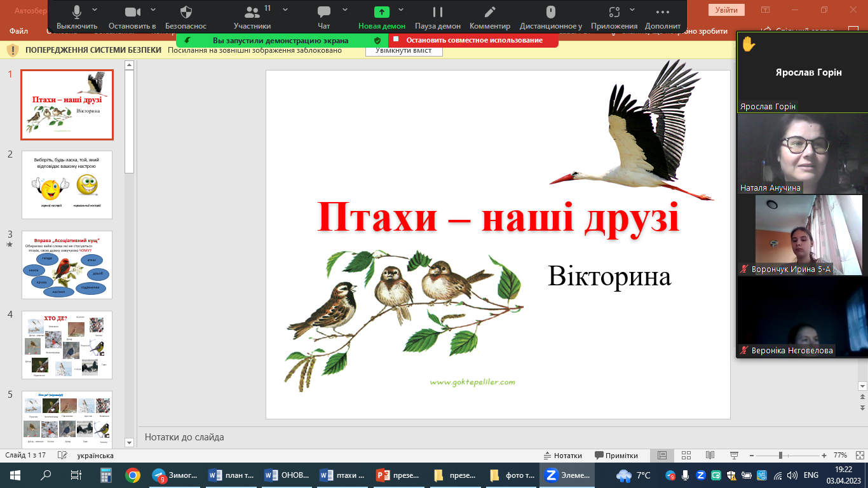868x488 pixels.
Task: Expand participants options arrow
Action: click(285, 10)
